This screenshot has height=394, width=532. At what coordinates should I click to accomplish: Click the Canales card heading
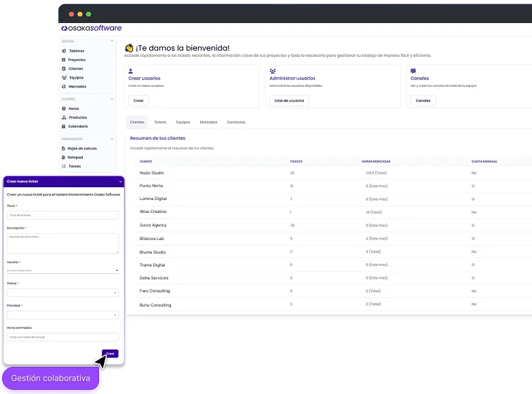click(x=419, y=79)
